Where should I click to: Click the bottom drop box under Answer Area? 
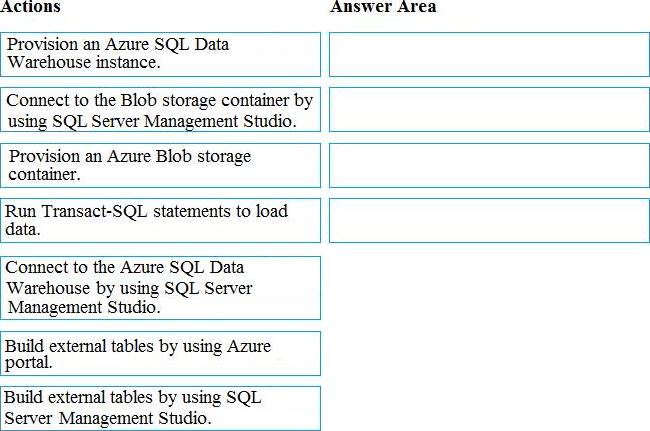(489, 220)
